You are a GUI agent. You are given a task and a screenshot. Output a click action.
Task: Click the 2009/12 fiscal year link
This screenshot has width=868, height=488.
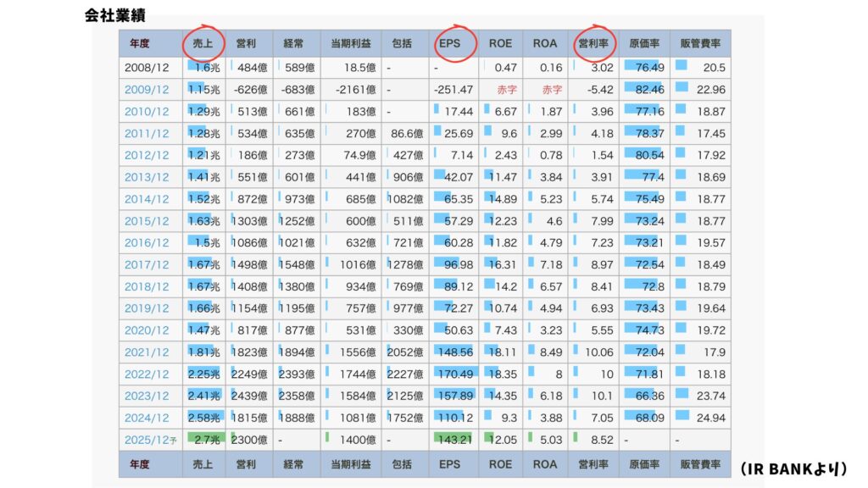[147, 89]
